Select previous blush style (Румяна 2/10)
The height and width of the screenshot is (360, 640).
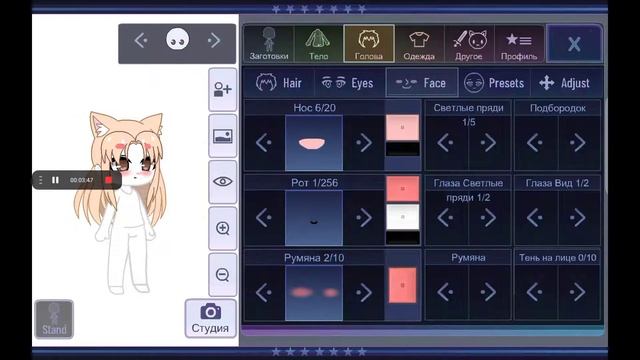264,292
